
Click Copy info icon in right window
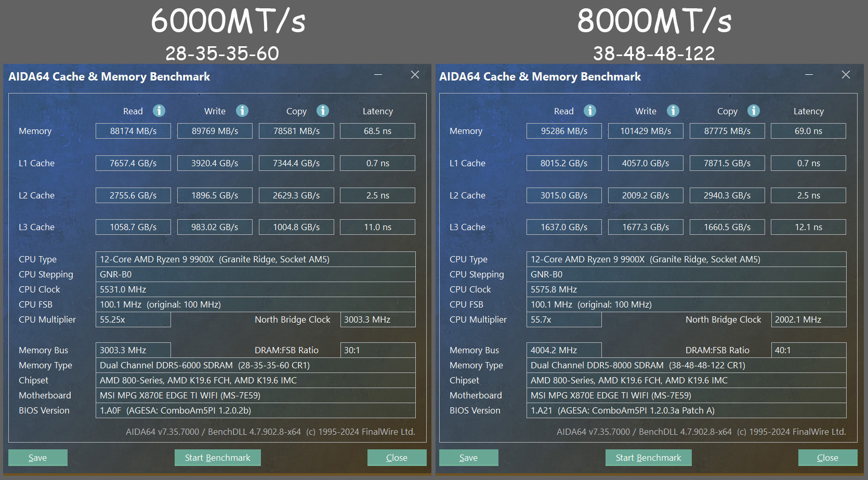[754, 111]
